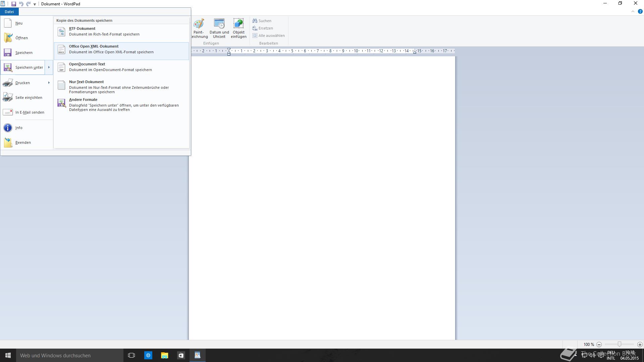The width and height of the screenshot is (644, 362).
Task: Open the Windows Start button
Action: point(8,355)
